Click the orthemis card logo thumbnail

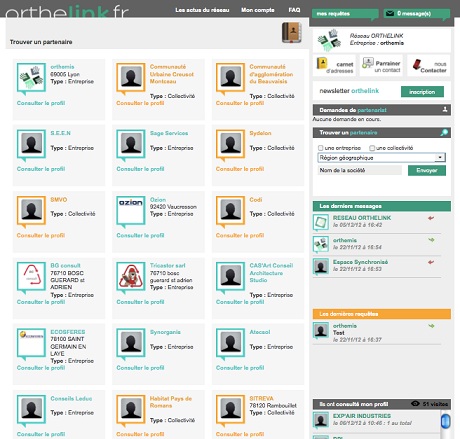(x=31, y=78)
